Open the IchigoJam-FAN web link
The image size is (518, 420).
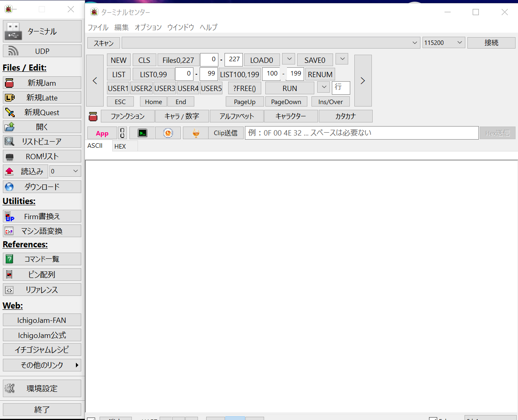[x=42, y=320]
